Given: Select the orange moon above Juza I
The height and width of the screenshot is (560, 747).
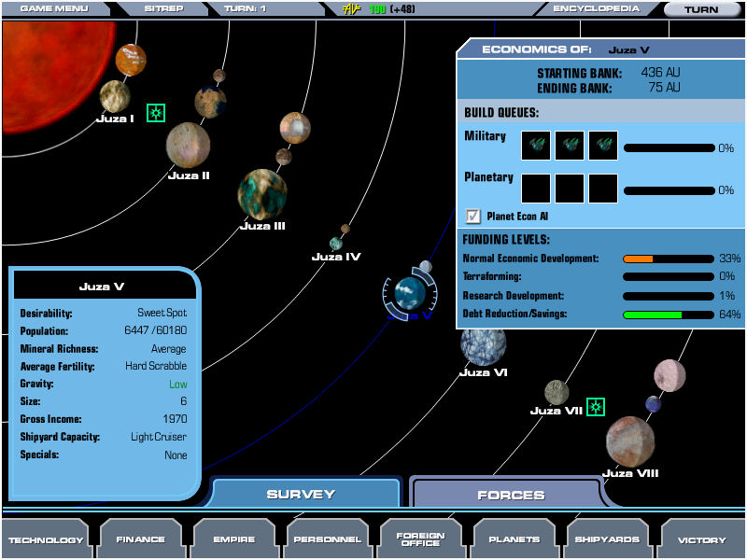Looking at the screenshot, I should tap(131, 60).
